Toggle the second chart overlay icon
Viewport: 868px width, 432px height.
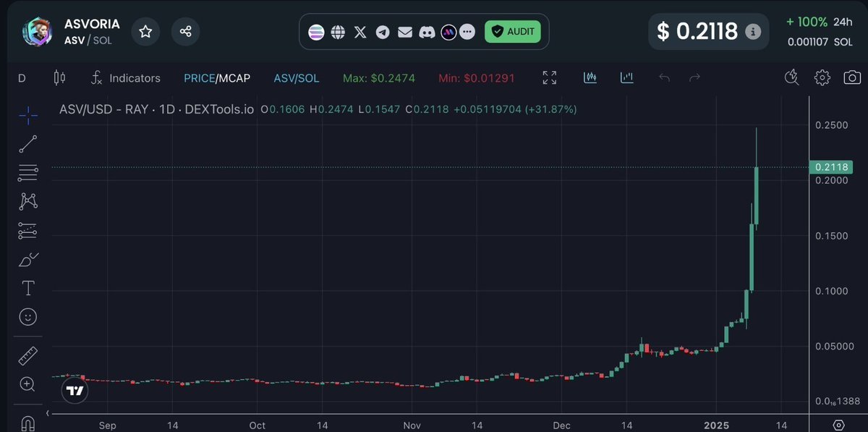pyautogui.click(x=626, y=77)
